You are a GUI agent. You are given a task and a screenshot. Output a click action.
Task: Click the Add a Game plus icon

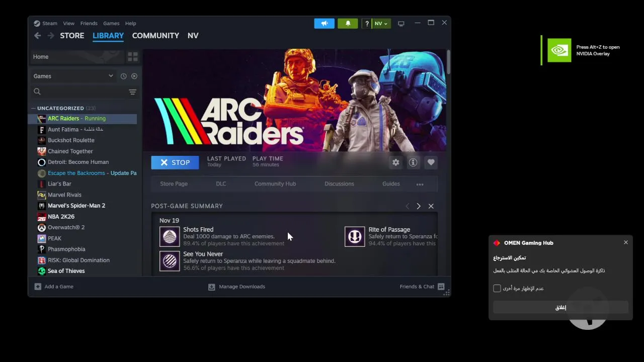[x=38, y=287]
